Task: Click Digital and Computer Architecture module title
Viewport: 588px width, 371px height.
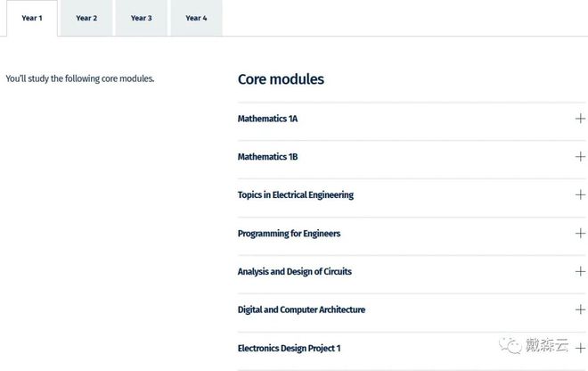Action: [x=301, y=309]
